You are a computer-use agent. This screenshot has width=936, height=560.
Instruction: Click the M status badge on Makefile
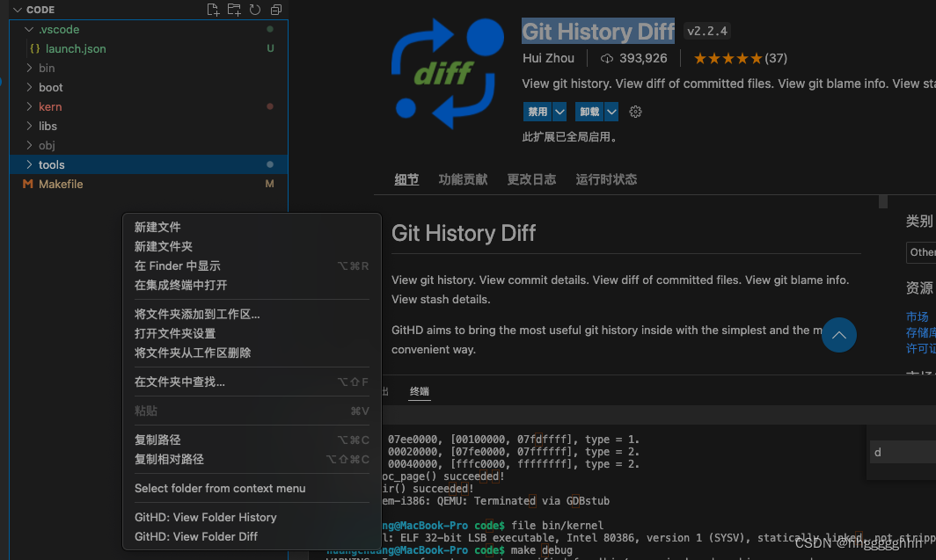[270, 185]
